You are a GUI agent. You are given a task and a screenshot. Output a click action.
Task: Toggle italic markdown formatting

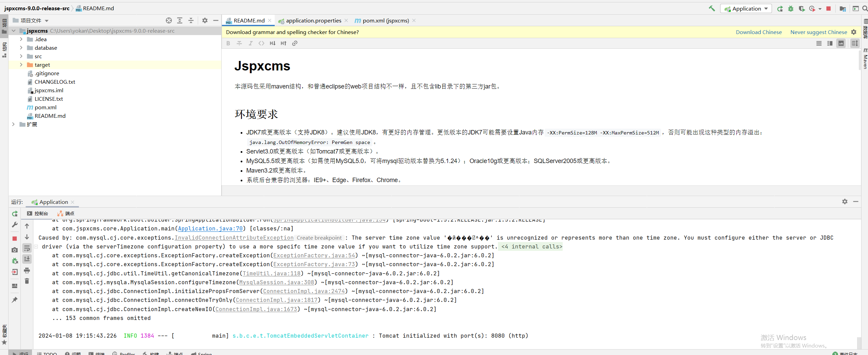point(251,43)
